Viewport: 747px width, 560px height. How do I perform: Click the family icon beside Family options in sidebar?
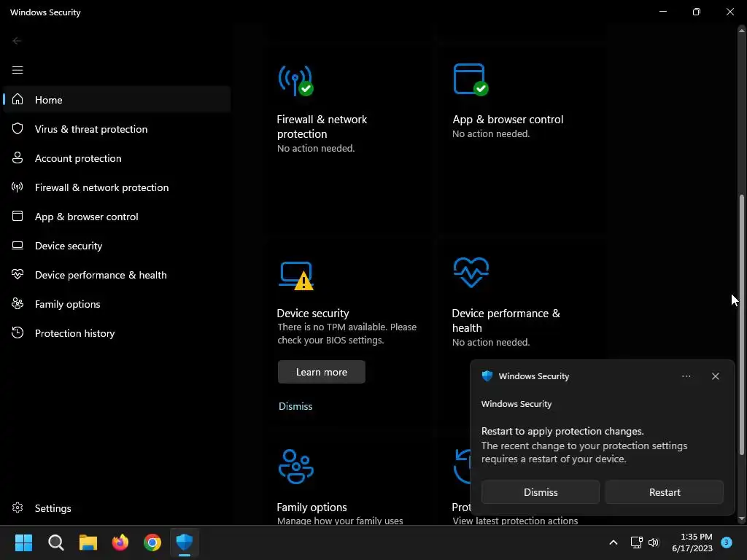tap(18, 303)
